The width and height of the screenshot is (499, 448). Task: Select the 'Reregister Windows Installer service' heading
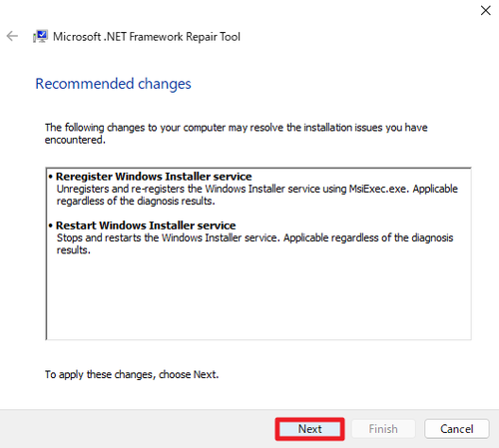pos(154,177)
